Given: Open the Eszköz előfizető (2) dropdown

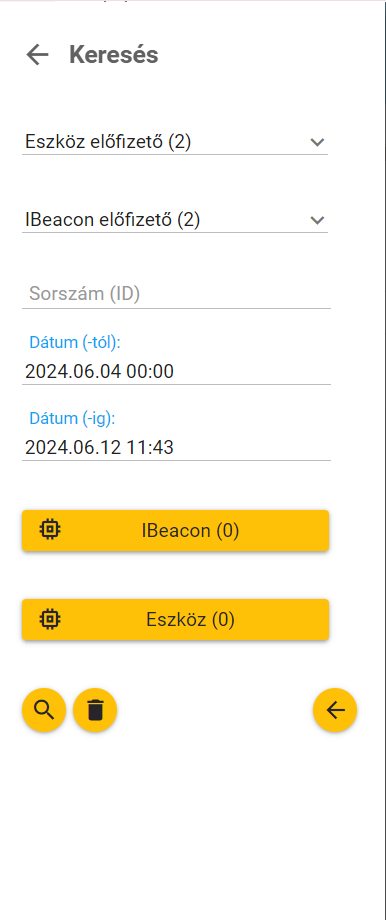Looking at the screenshot, I should [x=175, y=142].
